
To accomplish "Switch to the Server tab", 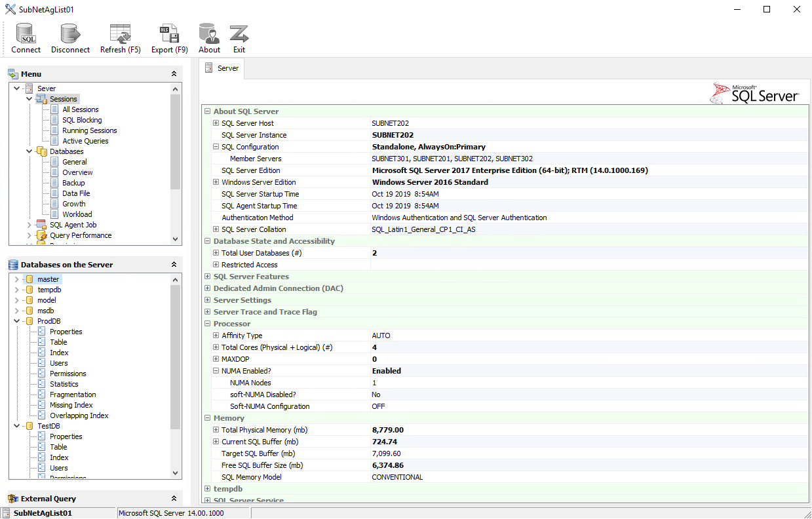I will (x=222, y=67).
